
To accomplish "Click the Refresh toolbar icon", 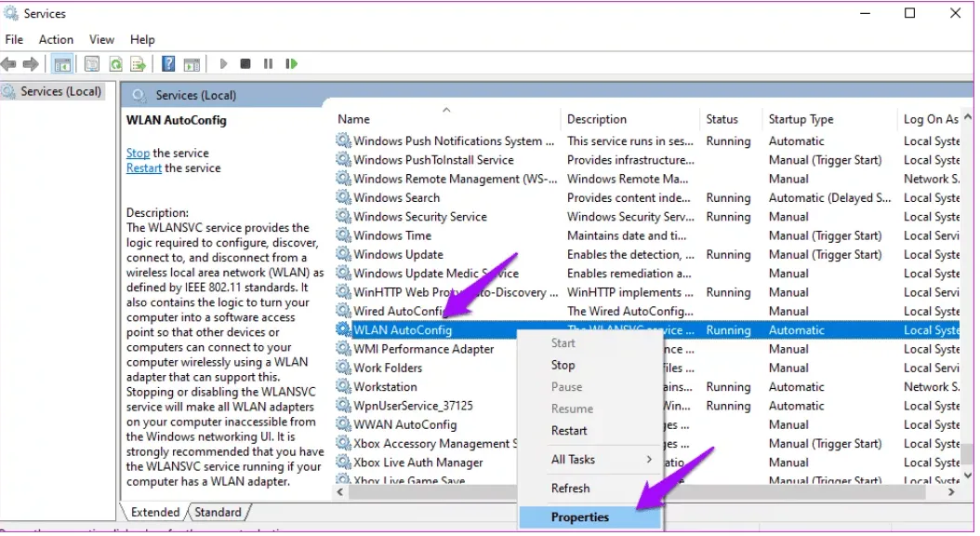I will 115,64.
